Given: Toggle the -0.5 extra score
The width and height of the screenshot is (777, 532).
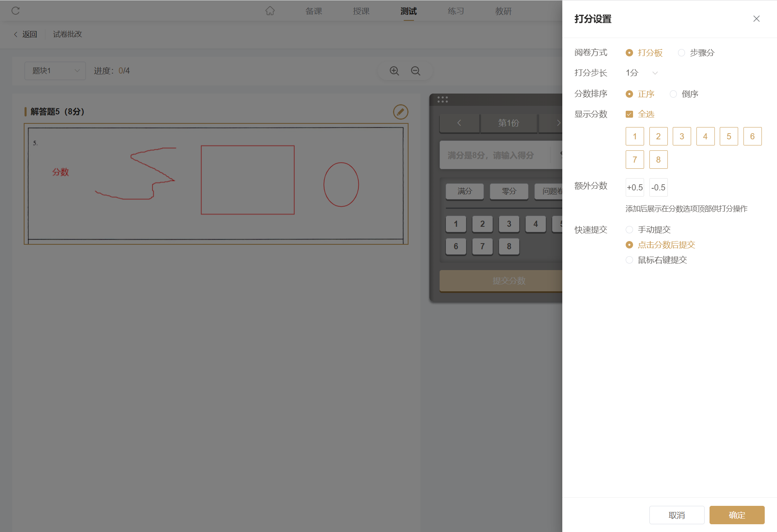Looking at the screenshot, I should pyautogui.click(x=658, y=188).
